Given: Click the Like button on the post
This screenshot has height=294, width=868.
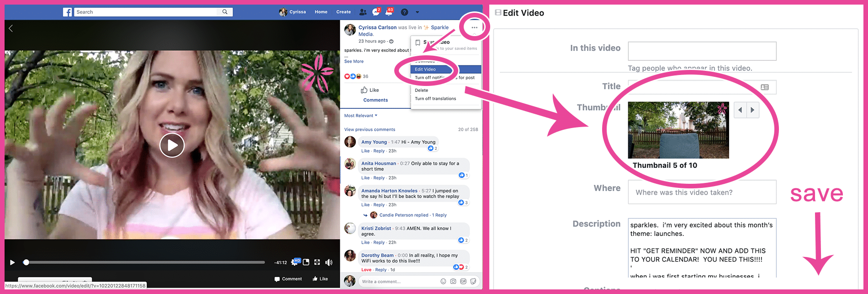Looking at the screenshot, I should click(x=370, y=90).
